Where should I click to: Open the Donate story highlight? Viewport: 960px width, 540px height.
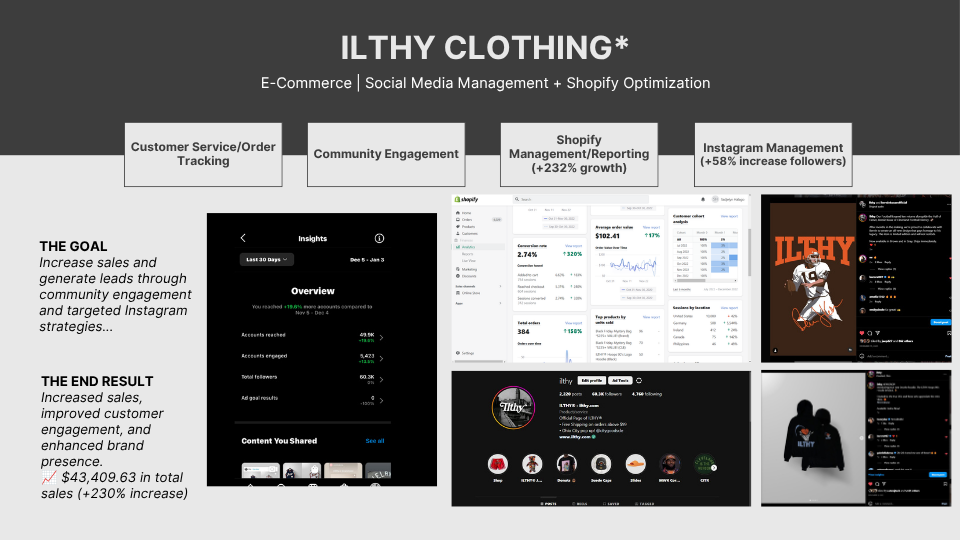566,464
